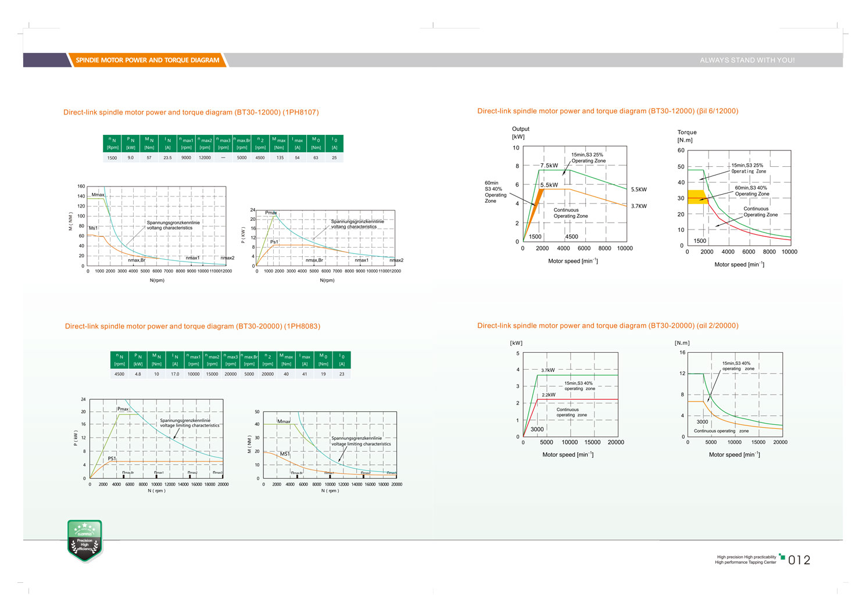Click the 5.5KW label right of output chart
866x616 pixels.
coord(639,189)
